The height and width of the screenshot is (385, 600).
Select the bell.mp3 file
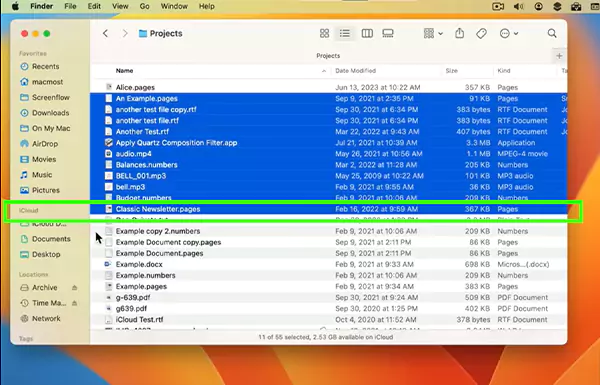tap(328, 187)
